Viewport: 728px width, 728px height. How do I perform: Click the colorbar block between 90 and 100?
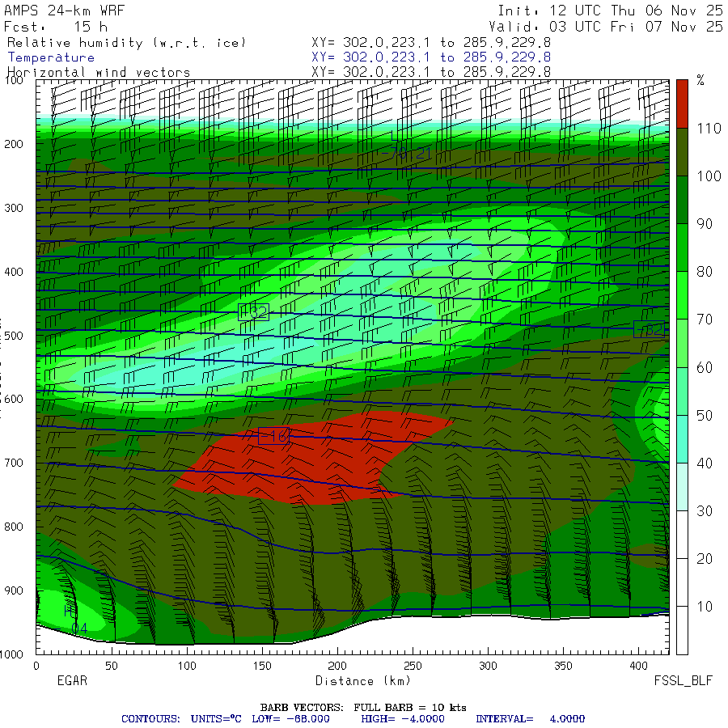click(682, 200)
